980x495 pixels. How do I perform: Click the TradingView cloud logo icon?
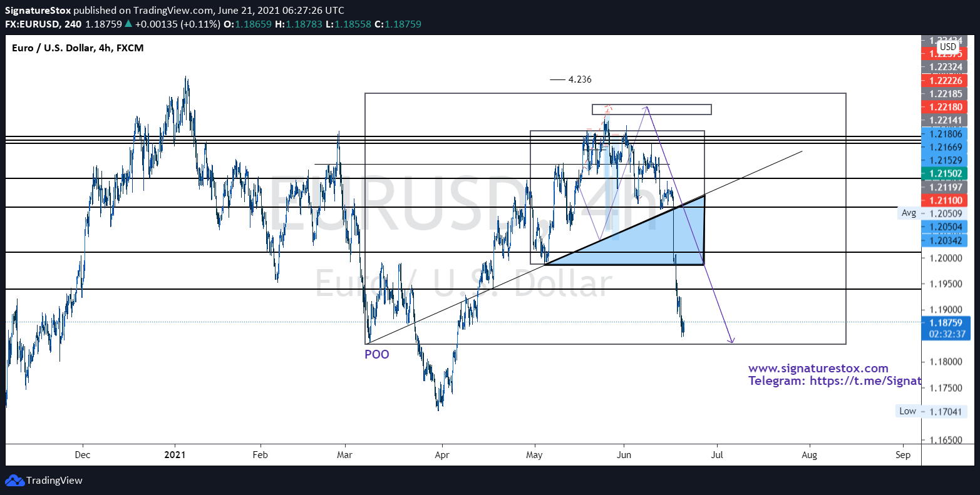14,481
